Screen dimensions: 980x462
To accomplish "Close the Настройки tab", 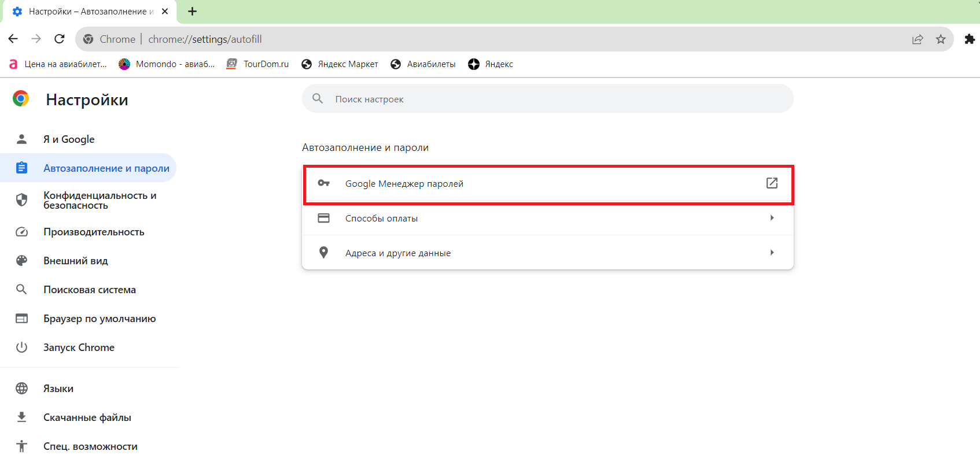I will pyautogui.click(x=165, y=12).
